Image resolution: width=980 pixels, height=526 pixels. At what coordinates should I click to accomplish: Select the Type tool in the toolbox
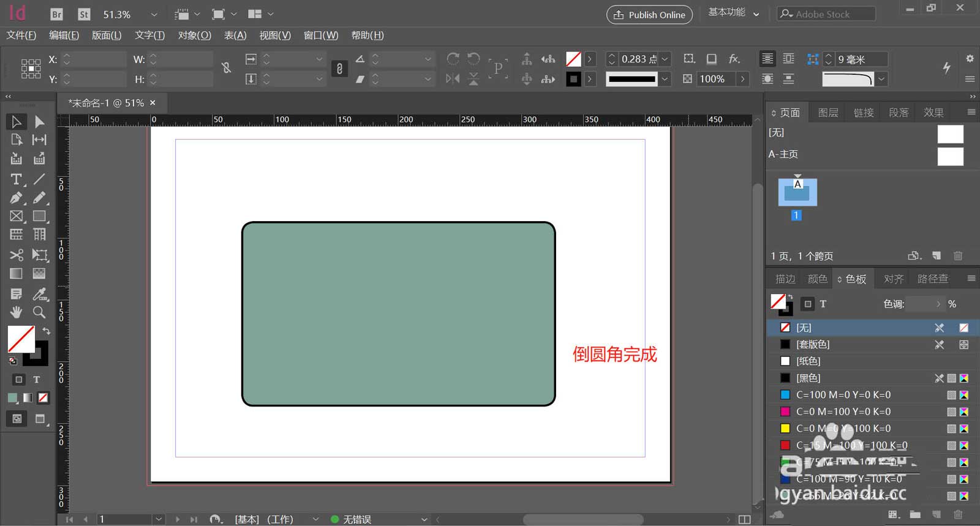tap(17, 179)
